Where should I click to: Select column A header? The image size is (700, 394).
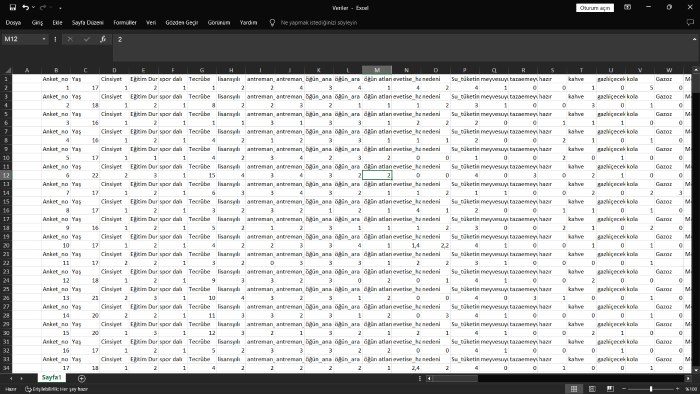27,70
